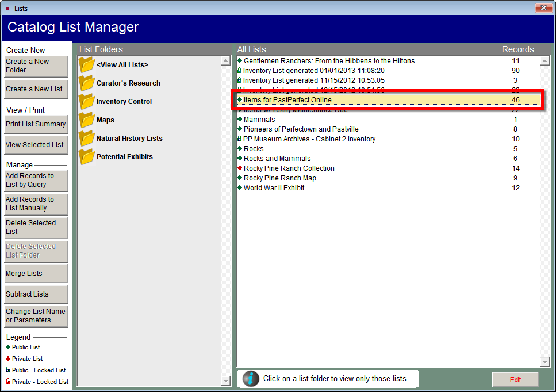The image size is (556, 392).
Task: Merge Lists
Action: click(x=36, y=274)
